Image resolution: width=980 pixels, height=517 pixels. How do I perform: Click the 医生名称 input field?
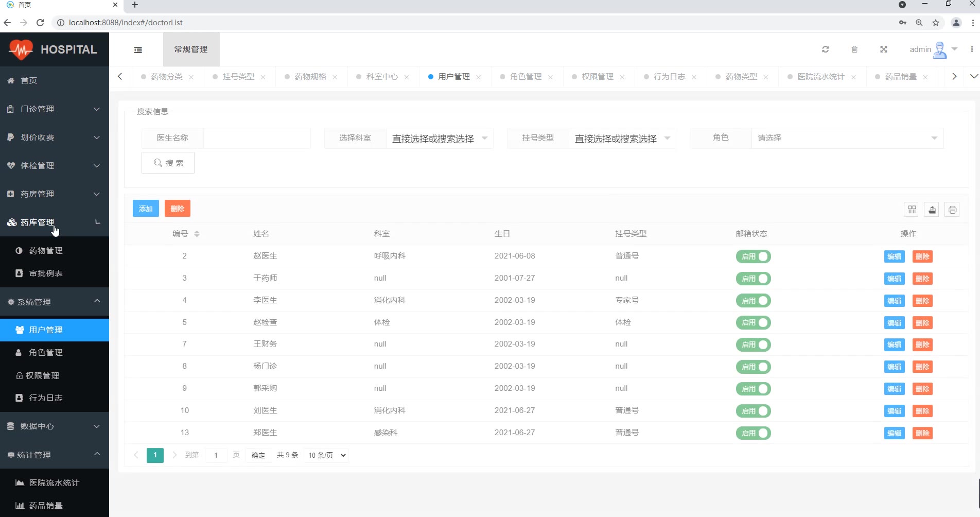tap(257, 138)
